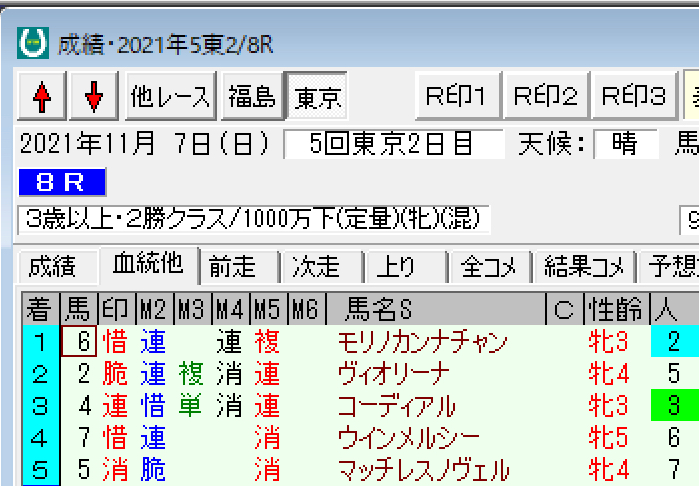The height and width of the screenshot is (486, 699).
Task: Click the M2 column header
Action: coord(155,309)
